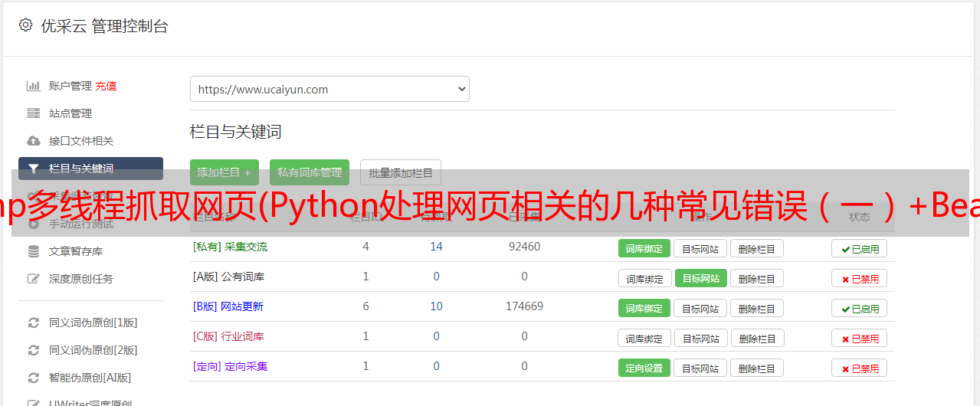Click the refresh icon for 智能伪原创[AI版]
This screenshot has height=406, width=980.
click(33, 378)
